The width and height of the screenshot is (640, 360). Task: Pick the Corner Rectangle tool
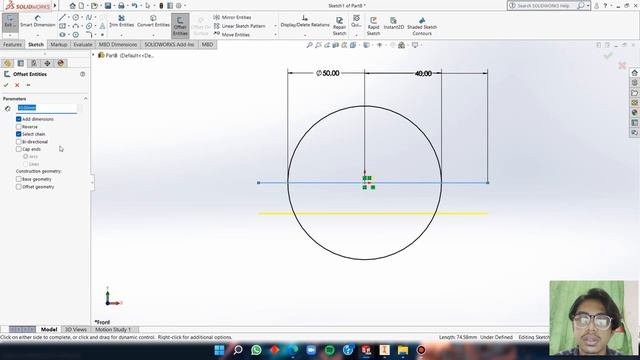coord(62,26)
